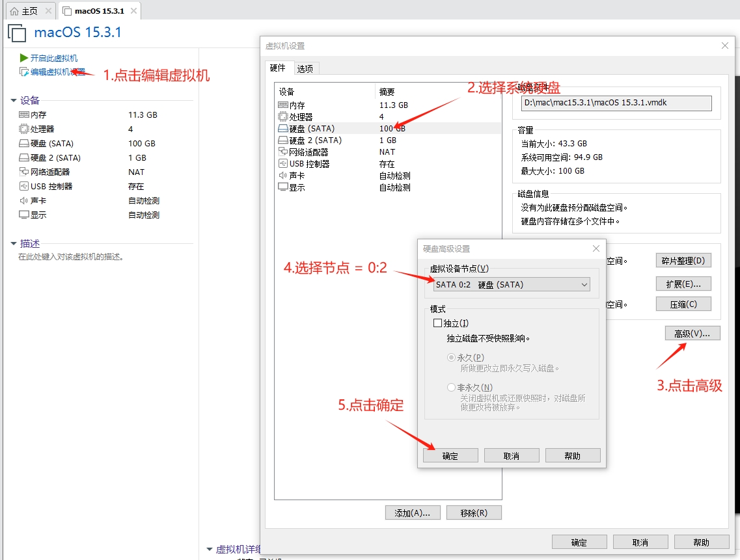Select the 非永久(N) nonpersistent radio option
Image resolution: width=740 pixels, height=560 pixels.
pos(451,388)
